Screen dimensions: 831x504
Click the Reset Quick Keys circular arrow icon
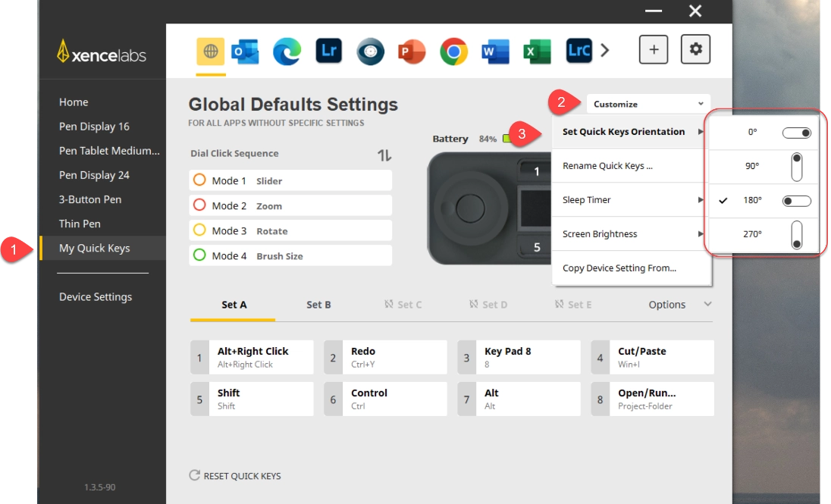coord(195,475)
